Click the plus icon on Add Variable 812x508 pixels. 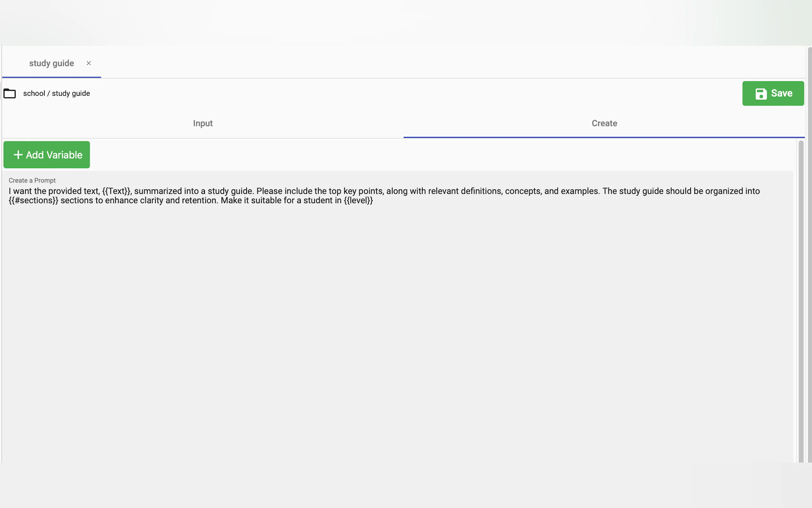coord(18,155)
